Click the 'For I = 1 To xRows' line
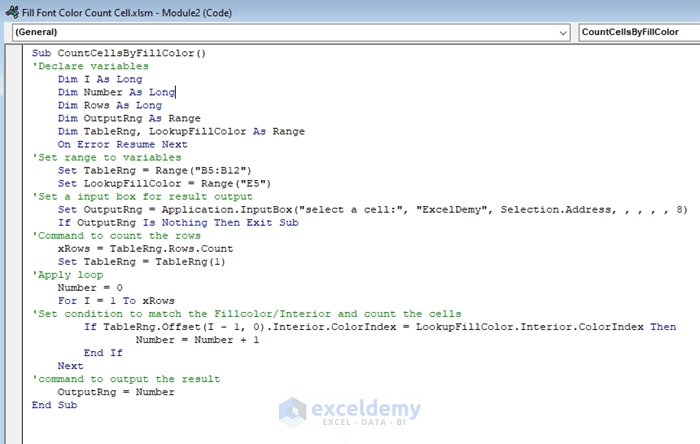The height and width of the screenshot is (444, 700). pos(116,300)
